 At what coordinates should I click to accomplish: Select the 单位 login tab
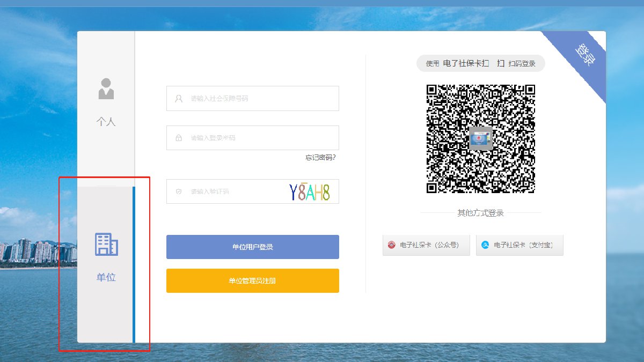106,264
